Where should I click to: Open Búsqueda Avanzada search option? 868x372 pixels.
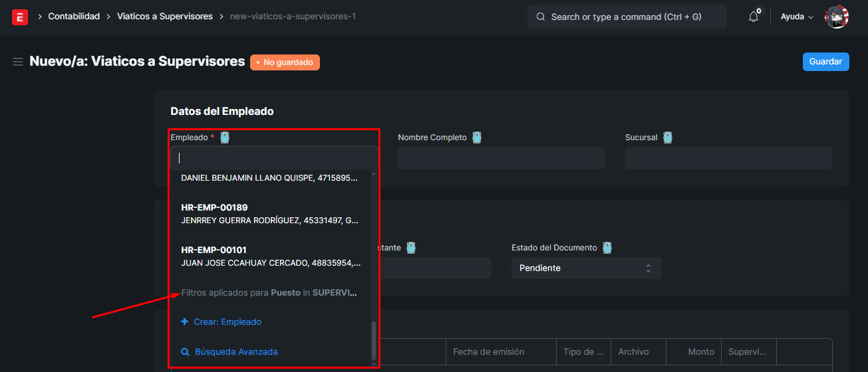[235, 352]
